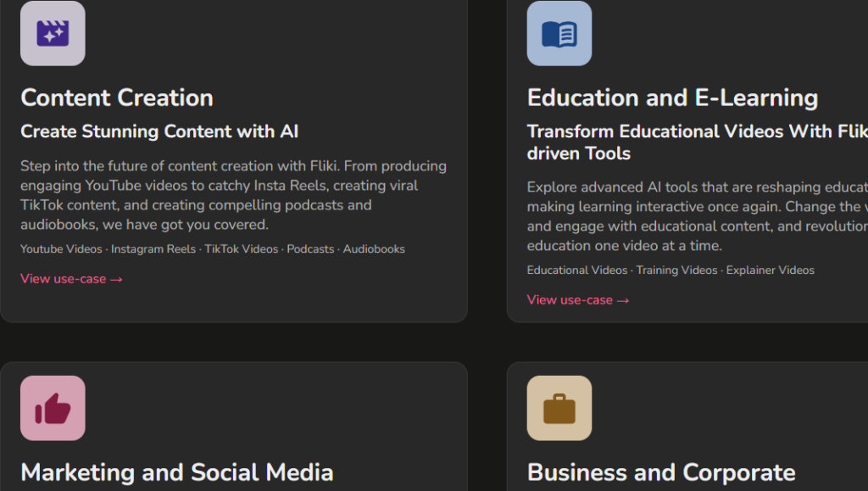Open Content Creation View use-case link
The image size is (868, 491).
pyautogui.click(x=71, y=279)
